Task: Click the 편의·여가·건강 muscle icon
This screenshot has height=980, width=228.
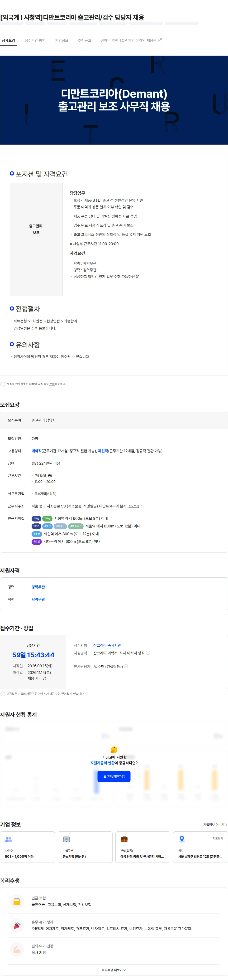Action: [x=17, y=950]
